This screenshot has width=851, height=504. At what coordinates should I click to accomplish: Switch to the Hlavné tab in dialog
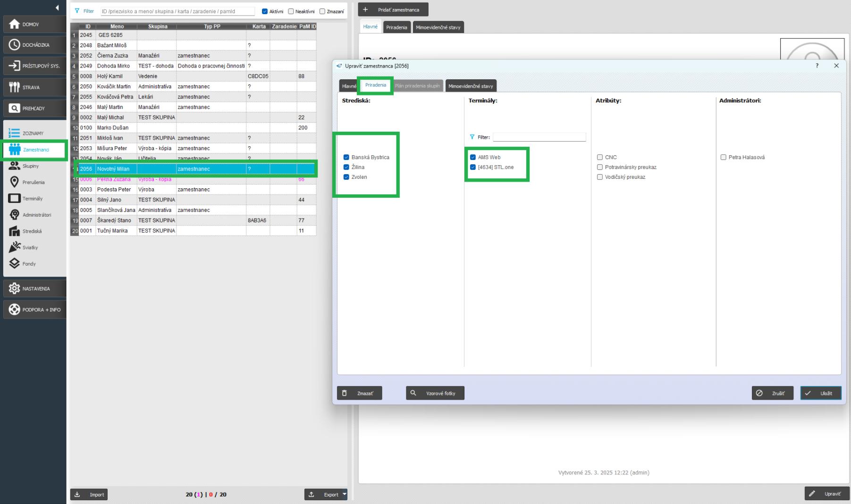[x=349, y=86]
